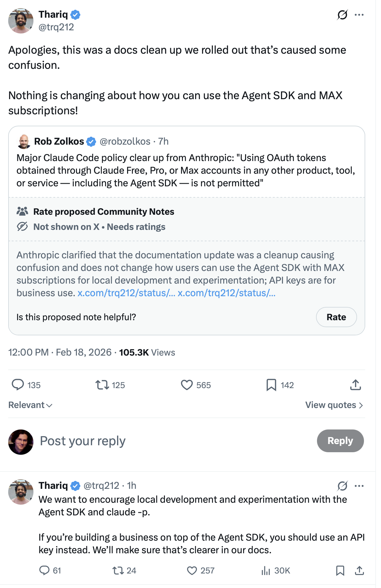Screen dimensions: 381x588
Task: Open the x.com/trq212/status link
Action: click(x=126, y=293)
